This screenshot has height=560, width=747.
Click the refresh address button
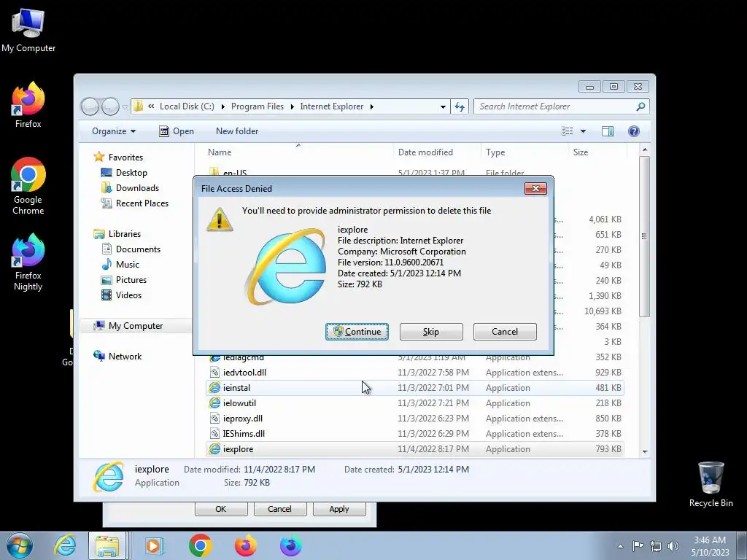tap(460, 106)
